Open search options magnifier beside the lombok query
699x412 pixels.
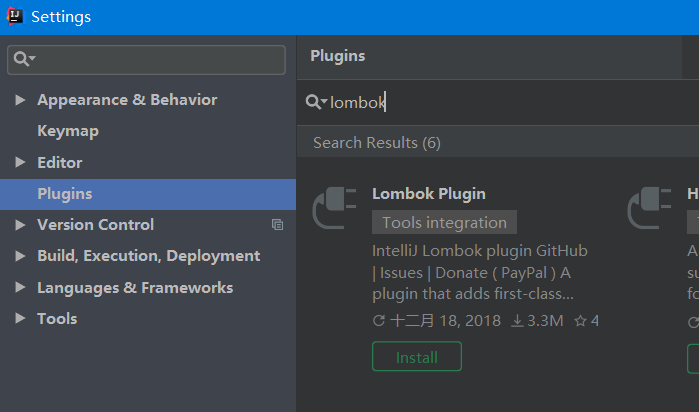coord(316,102)
